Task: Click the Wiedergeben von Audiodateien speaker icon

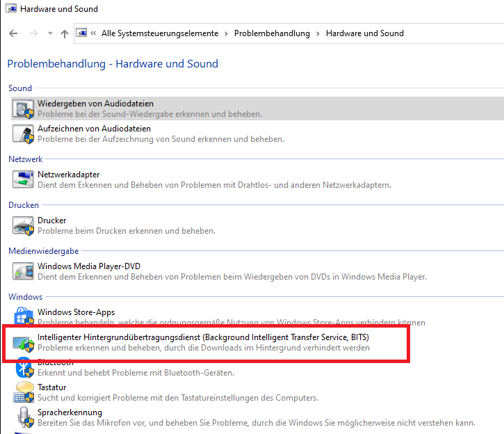Action: [x=23, y=108]
